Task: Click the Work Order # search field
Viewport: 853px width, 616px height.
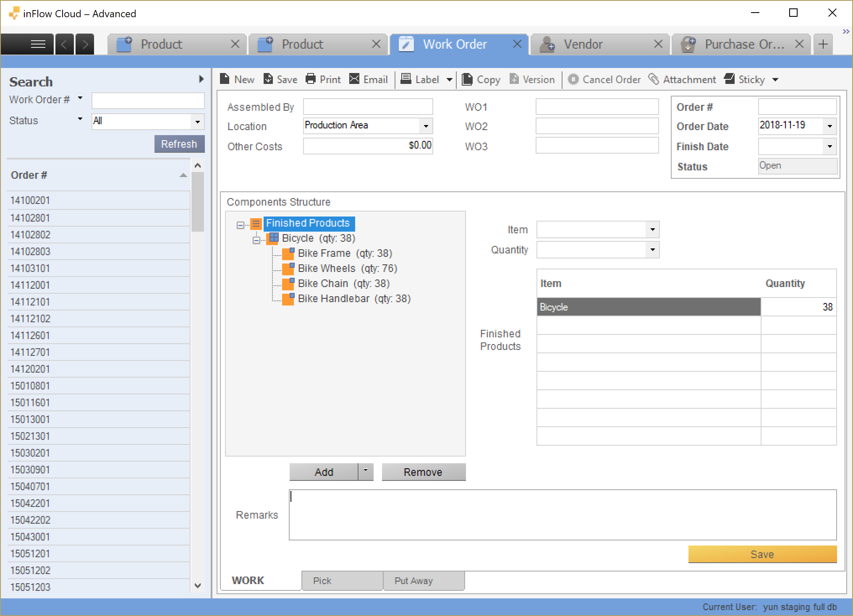Action: 148,101
